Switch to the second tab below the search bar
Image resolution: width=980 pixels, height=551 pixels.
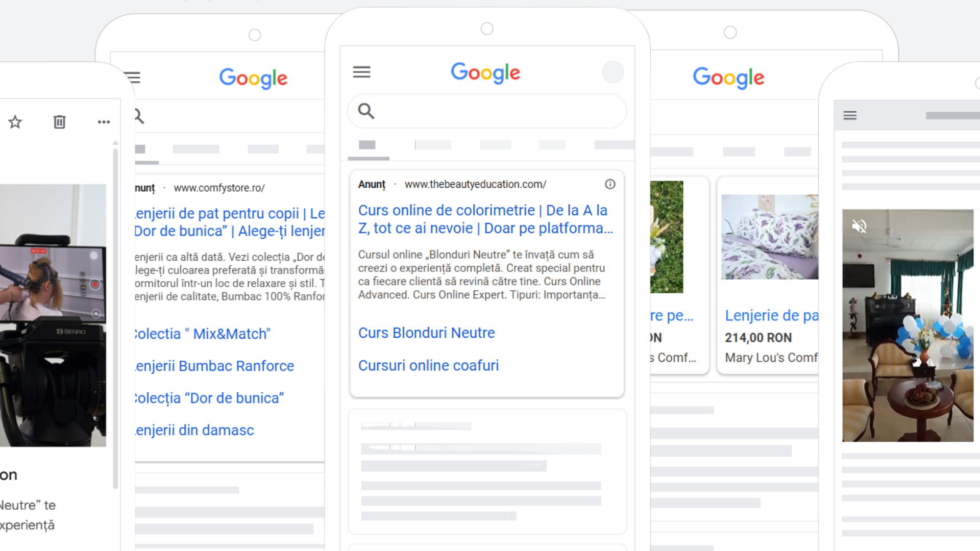[432, 144]
